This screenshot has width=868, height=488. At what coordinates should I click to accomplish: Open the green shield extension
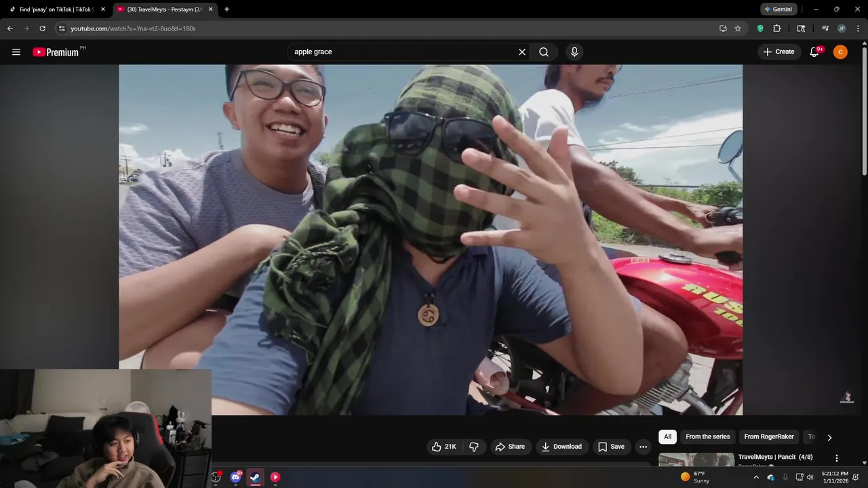[760, 28]
